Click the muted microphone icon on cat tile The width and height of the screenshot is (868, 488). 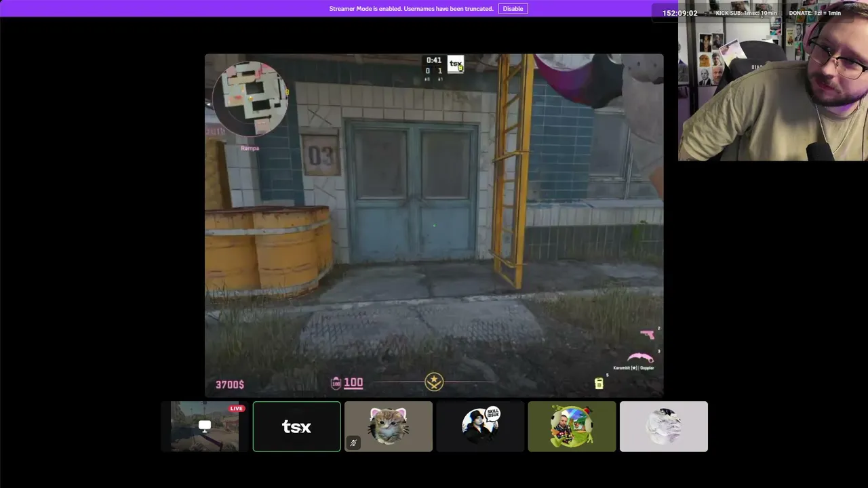pos(353,443)
